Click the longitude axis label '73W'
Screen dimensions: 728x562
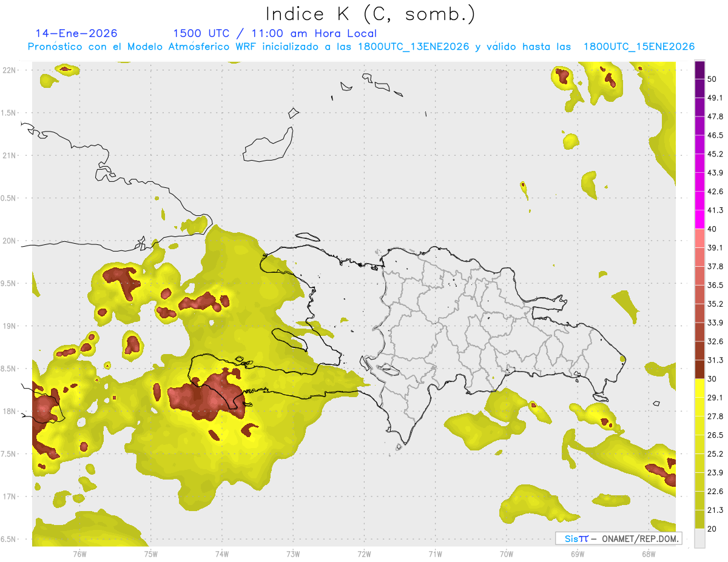(x=293, y=554)
